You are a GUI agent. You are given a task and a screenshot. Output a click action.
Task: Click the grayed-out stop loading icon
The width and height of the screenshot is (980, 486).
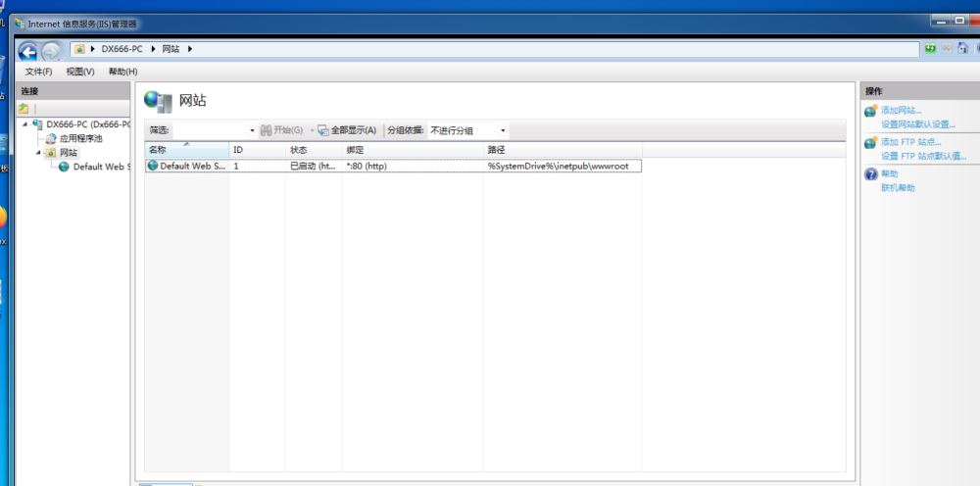[x=947, y=49]
